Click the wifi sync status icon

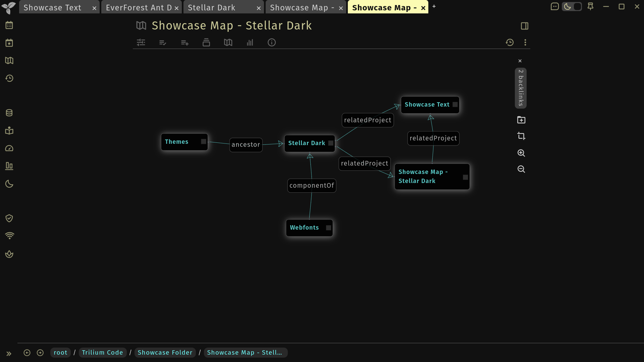pos(9,236)
